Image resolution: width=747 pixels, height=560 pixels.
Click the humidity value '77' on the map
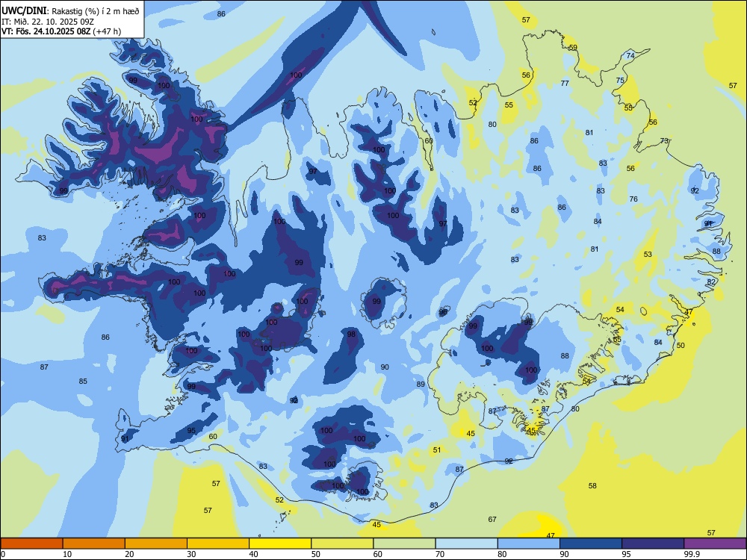[x=565, y=84]
